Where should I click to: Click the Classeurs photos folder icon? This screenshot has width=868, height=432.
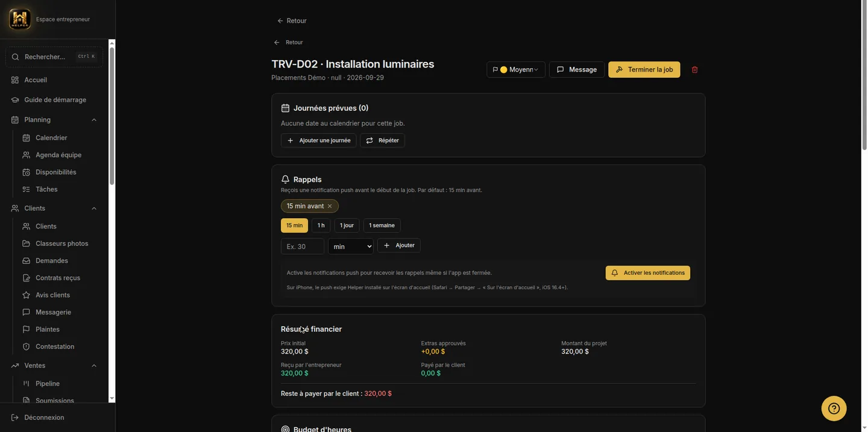[x=26, y=244]
